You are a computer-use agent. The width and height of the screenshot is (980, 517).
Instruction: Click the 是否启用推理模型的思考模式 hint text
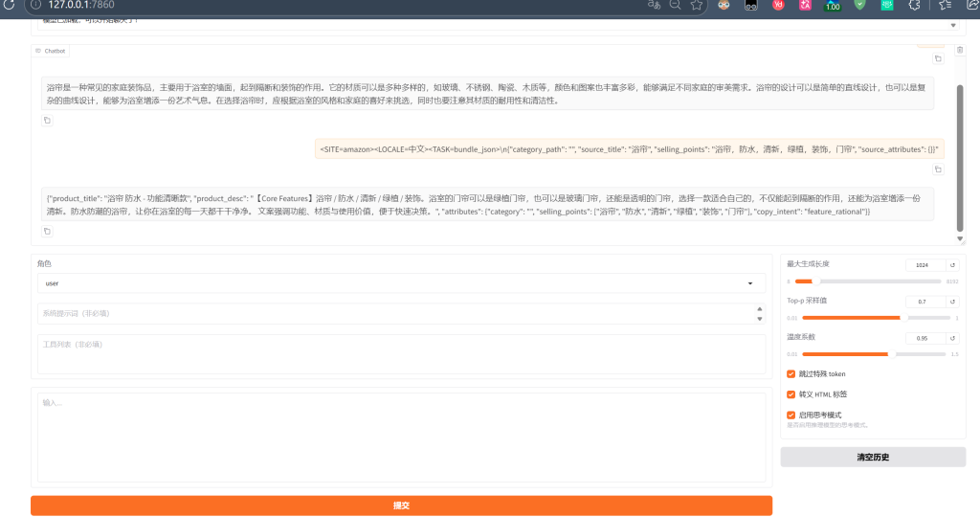(x=828, y=425)
